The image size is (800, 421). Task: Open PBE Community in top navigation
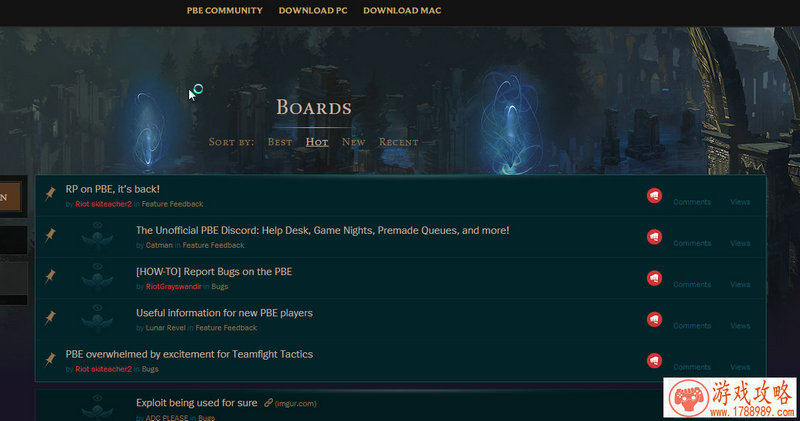click(x=224, y=10)
